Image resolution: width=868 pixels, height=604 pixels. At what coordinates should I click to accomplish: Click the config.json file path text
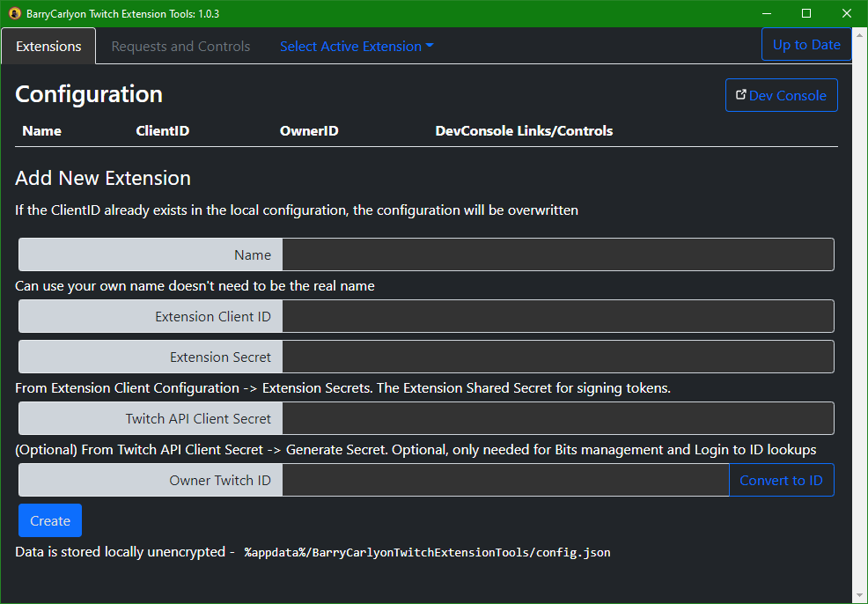[x=427, y=553]
